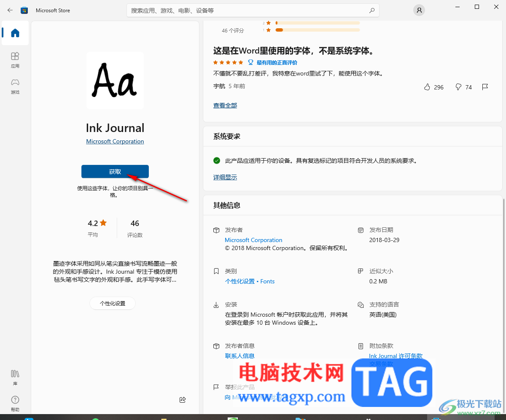Click the 举报此产品 flag icon
Screen dimensions: 506x420
tap(216, 387)
